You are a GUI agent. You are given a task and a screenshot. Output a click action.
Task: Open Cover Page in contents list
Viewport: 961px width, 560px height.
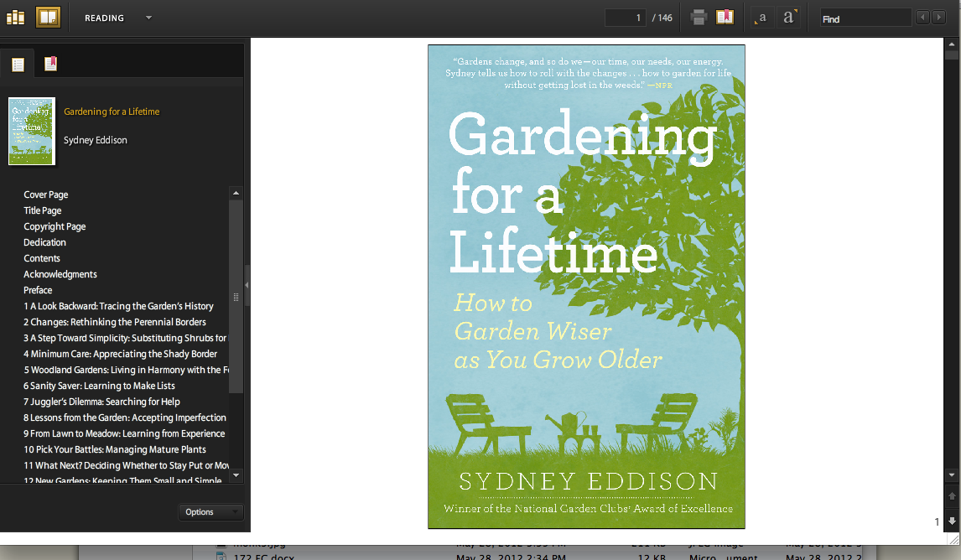46,194
